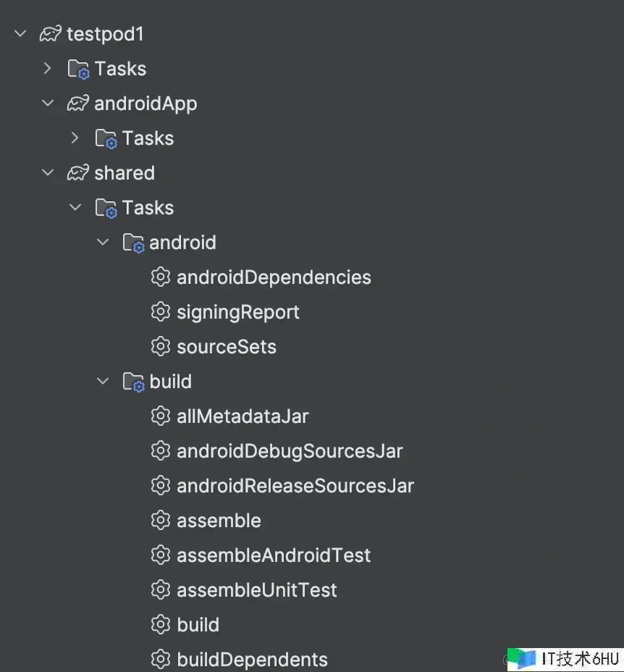Click the gear icon next to signingReport
This screenshot has height=672, width=624.
coord(161,311)
